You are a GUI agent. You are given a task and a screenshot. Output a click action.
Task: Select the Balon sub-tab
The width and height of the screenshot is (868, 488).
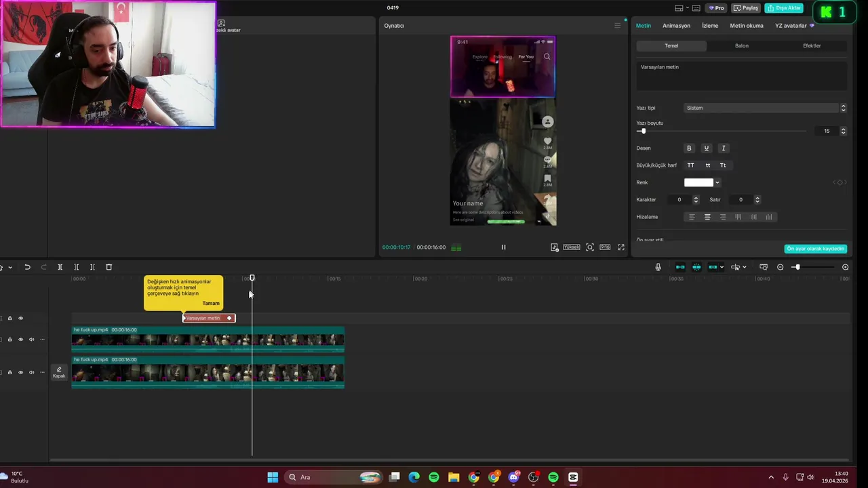[742, 45]
